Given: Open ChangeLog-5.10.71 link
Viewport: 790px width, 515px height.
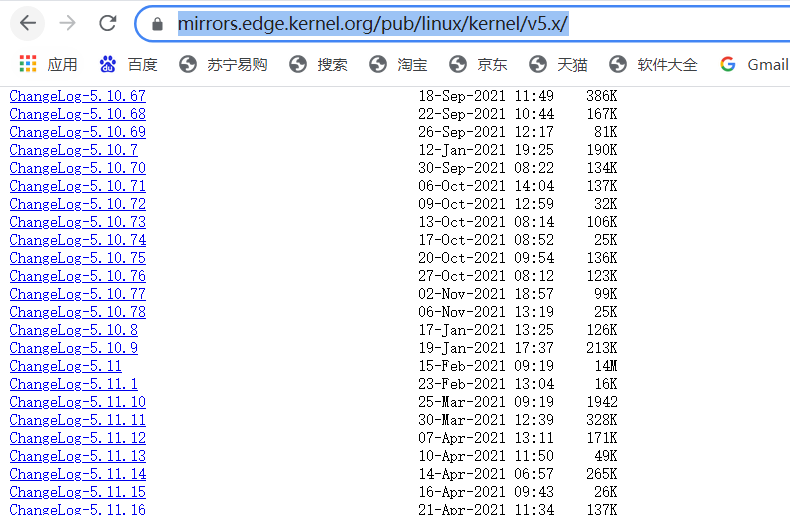Looking at the screenshot, I should pos(78,186).
